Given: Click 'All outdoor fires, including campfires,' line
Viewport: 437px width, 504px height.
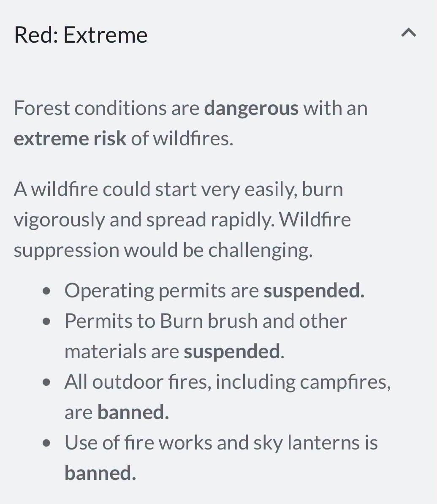Looking at the screenshot, I should point(228,382).
